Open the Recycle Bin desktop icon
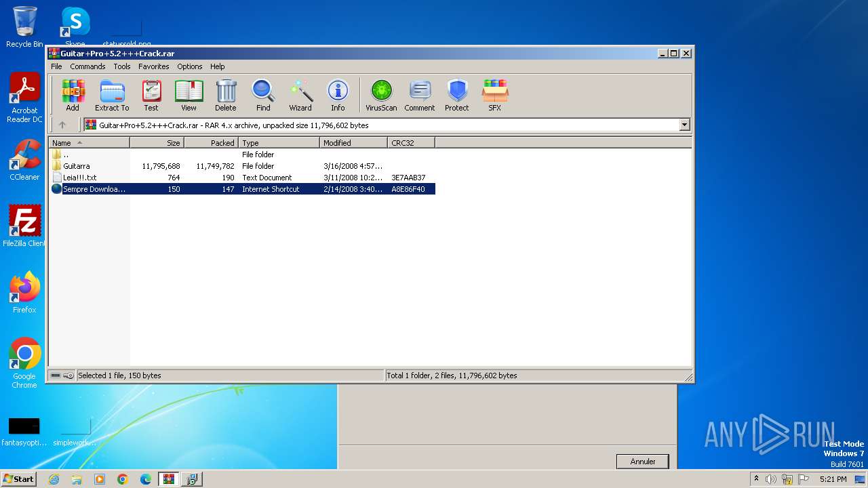This screenshot has width=868, height=488. (x=24, y=27)
